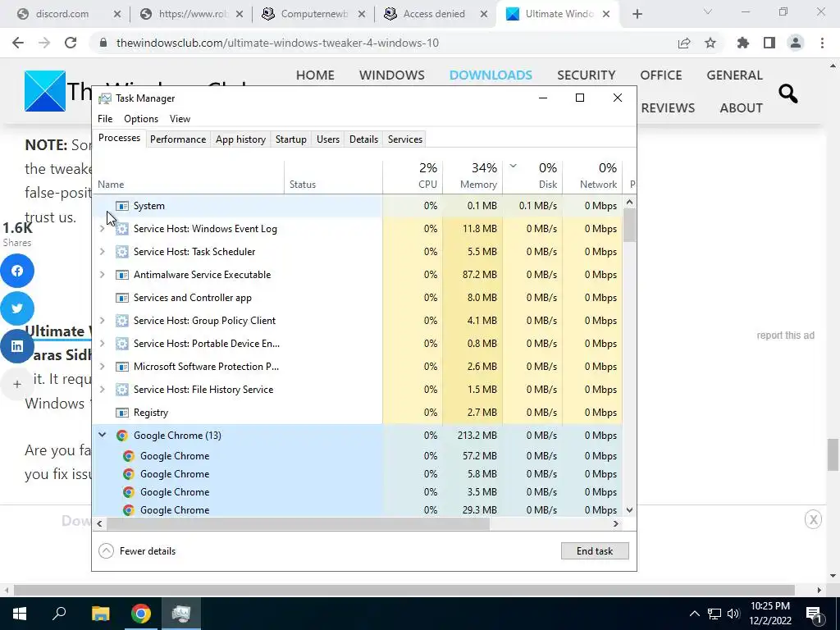Sort processes by the Memory column header
This screenshot has height=630, width=840.
pyautogui.click(x=472, y=176)
